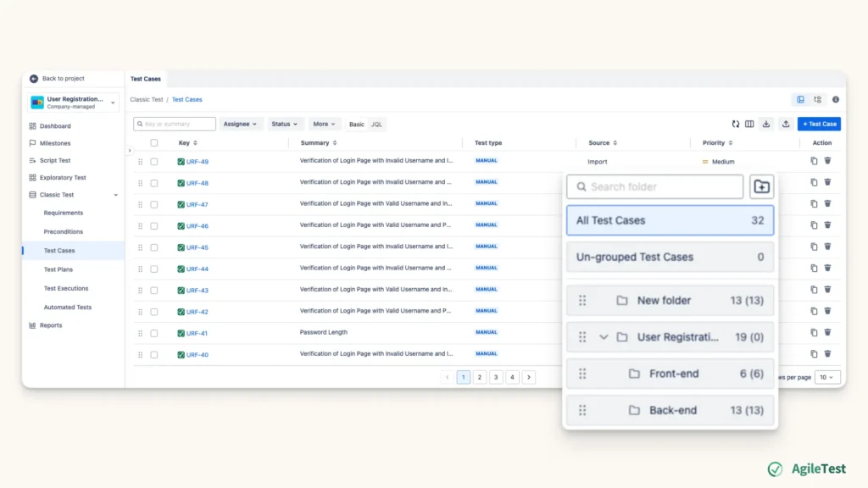
Task: Check the box for URF-49
Action: pos(154,162)
